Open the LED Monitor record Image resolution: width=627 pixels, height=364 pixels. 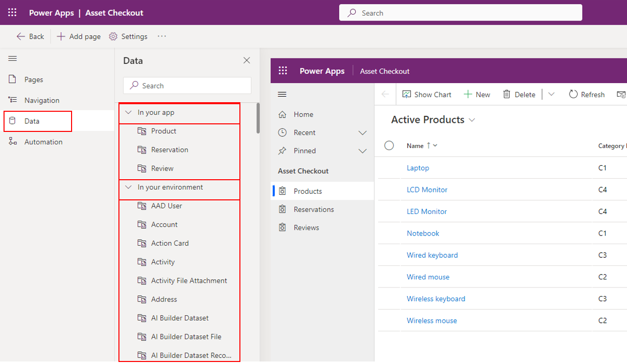point(426,211)
